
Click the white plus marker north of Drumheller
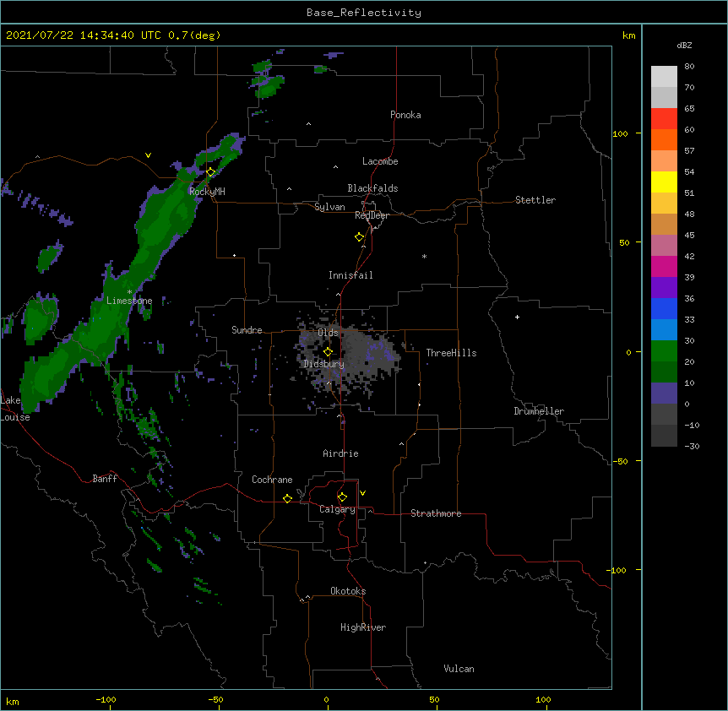pos(517,317)
